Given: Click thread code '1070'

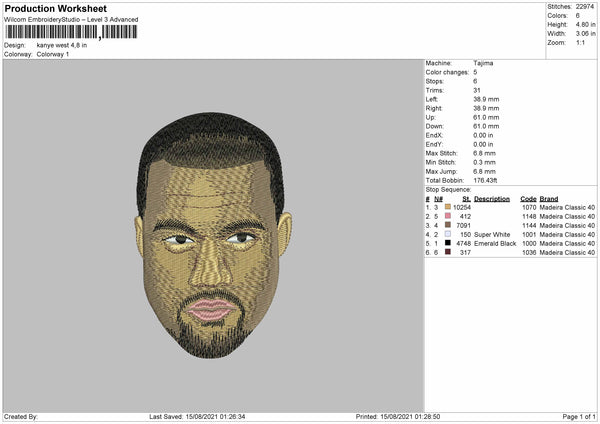Looking at the screenshot, I should pyautogui.click(x=529, y=207).
